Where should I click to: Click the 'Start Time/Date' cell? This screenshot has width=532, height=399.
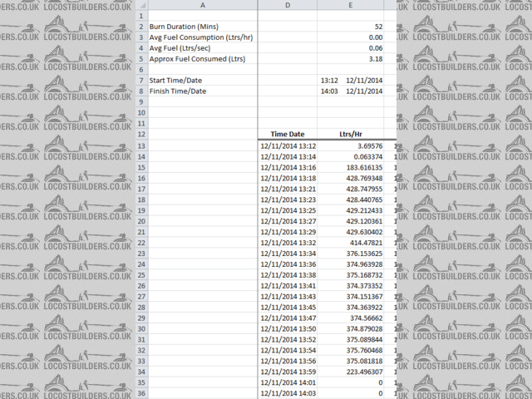203,81
